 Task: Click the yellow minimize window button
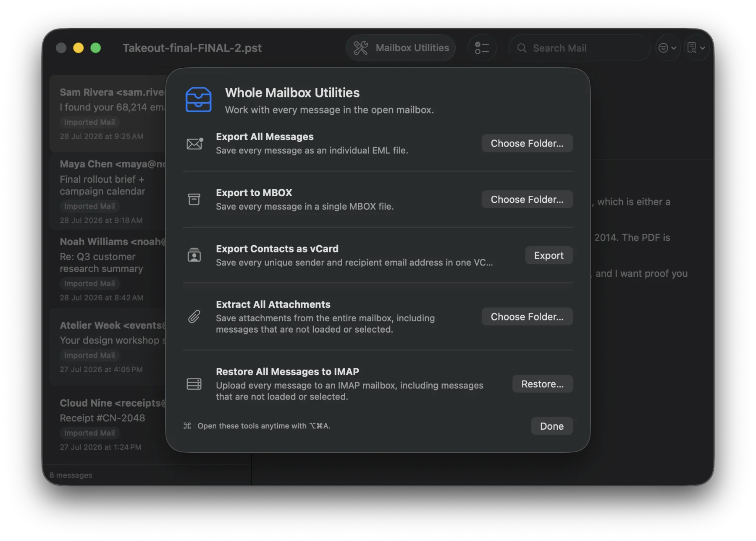pyautogui.click(x=78, y=48)
